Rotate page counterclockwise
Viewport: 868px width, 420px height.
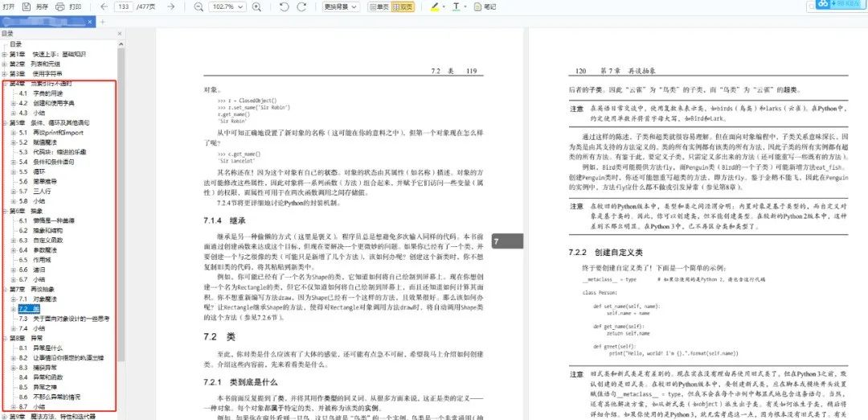[x=284, y=6]
